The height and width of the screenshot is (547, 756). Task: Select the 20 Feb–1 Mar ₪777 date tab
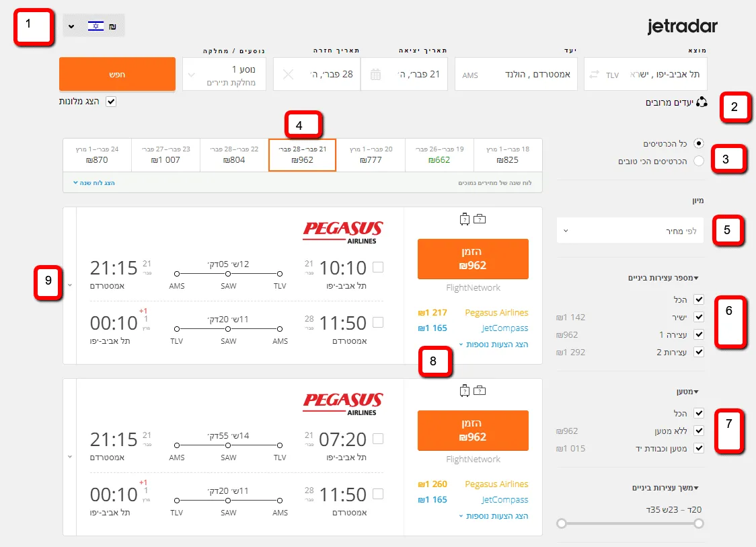[371, 155]
